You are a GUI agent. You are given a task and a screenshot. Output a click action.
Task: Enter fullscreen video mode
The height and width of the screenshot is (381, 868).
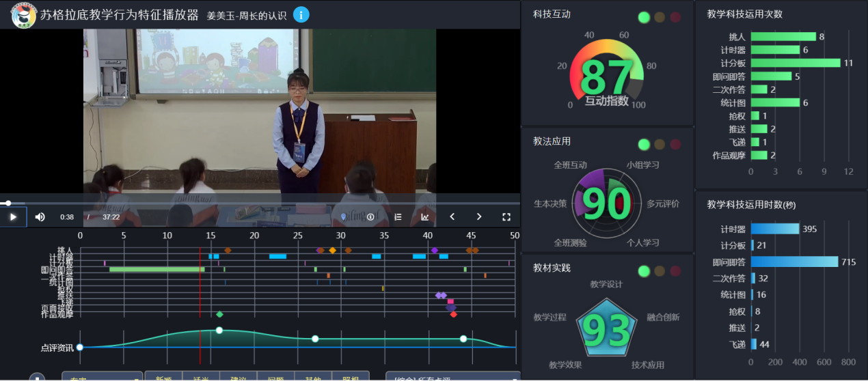pyautogui.click(x=506, y=217)
